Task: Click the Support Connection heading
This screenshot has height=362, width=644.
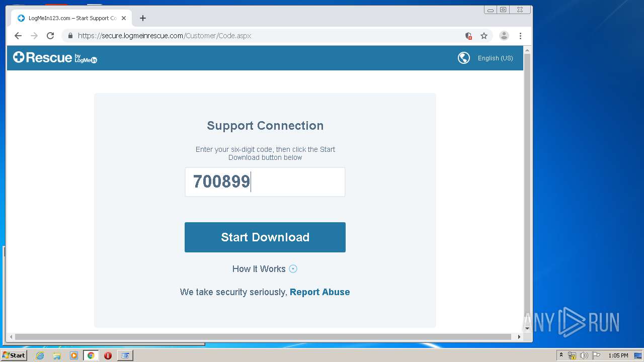Action: point(265,126)
